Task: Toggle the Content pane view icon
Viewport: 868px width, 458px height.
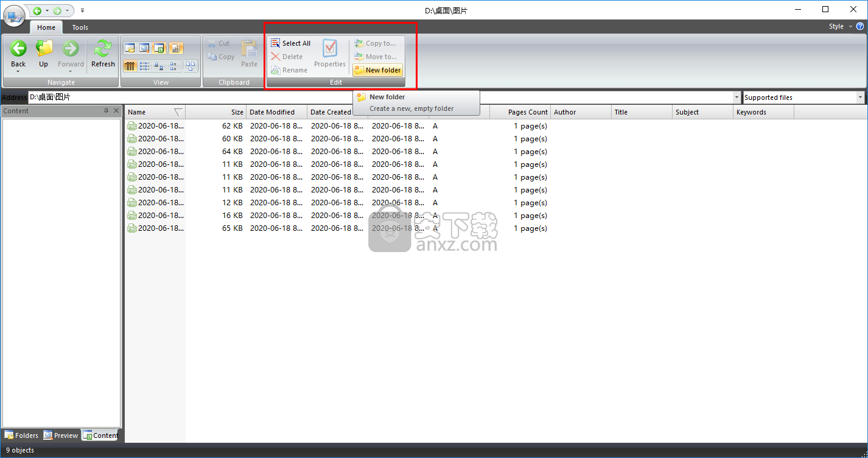Action: (x=159, y=48)
